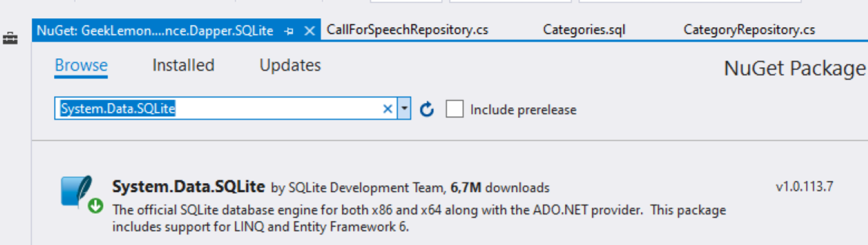The width and height of the screenshot is (868, 245).
Task: Open the Categories.sql tab
Action: (x=584, y=30)
